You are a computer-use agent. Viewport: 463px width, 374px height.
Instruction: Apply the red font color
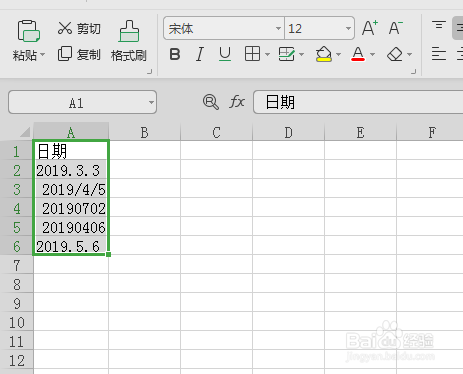(358, 54)
